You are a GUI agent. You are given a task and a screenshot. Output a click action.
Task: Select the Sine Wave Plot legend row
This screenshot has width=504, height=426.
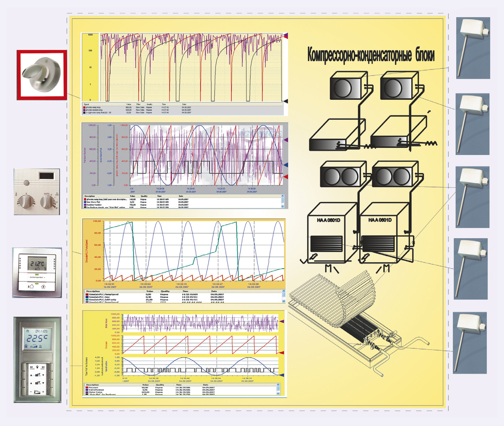coord(182,202)
